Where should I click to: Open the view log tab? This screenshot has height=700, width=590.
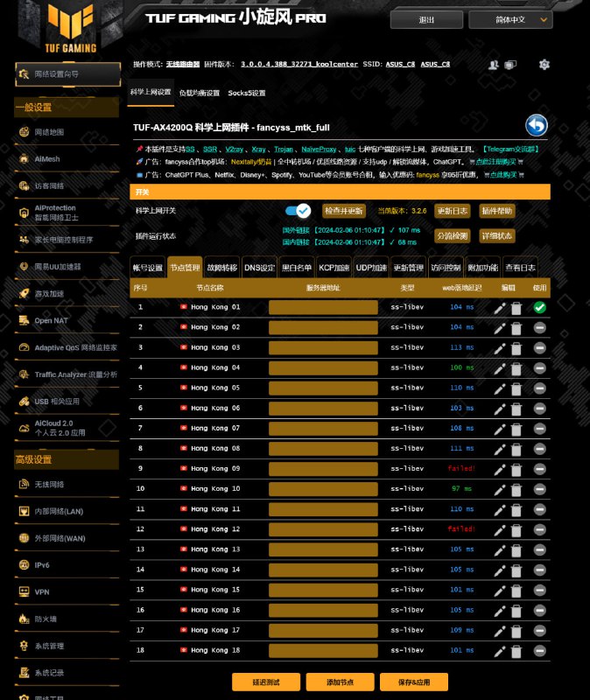tap(520, 268)
